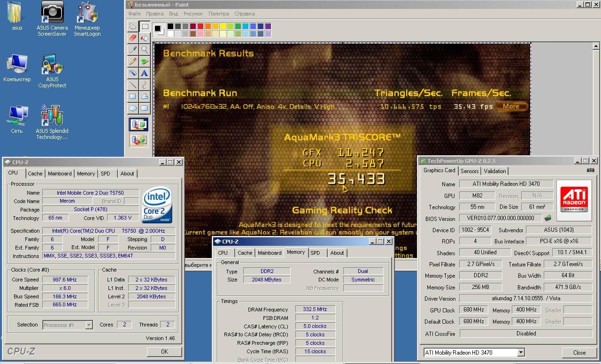The width and height of the screenshot is (601, 364).
Task: Click the Driver Version field in GPU-Z
Action: coord(525,298)
